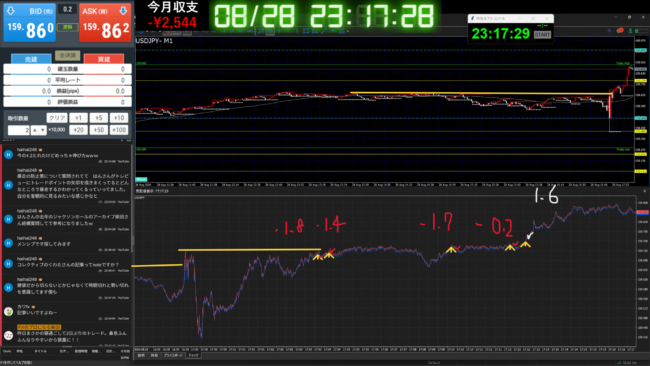650x366 pixels.
Task: Increase trade quantity with up arrow
Action: coord(34,130)
